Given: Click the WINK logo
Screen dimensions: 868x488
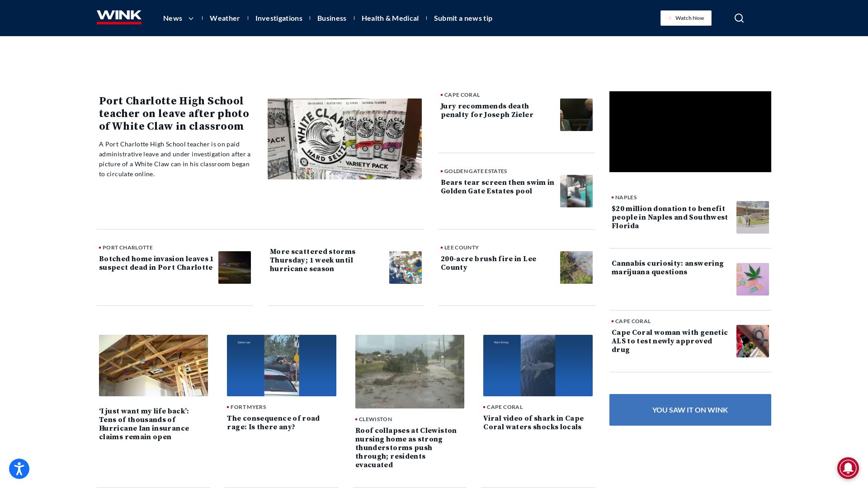Looking at the screenshot, I should [x=119, y=17].
